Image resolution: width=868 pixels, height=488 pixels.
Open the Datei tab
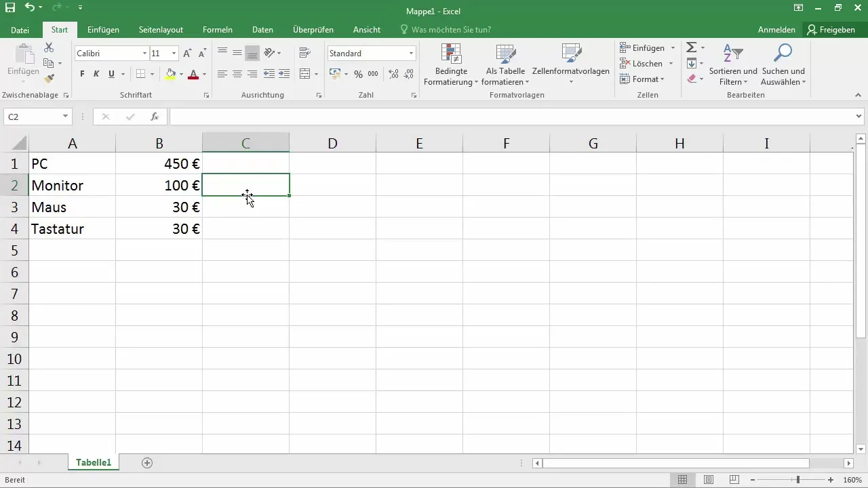coord(20,30)
